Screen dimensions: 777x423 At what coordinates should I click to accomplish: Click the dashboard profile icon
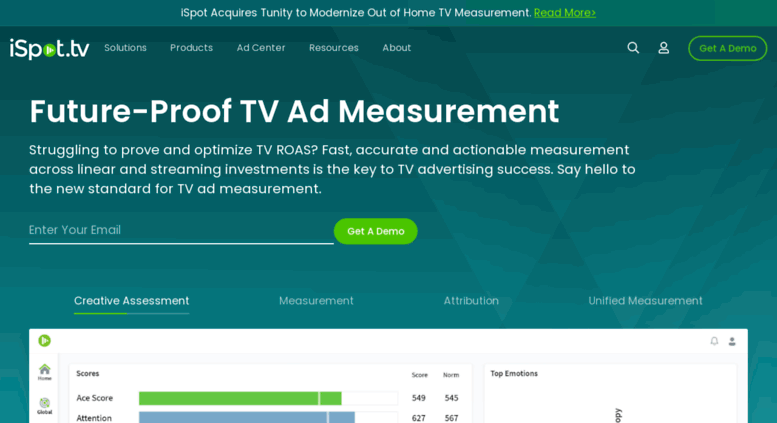(x=732, y=341)
